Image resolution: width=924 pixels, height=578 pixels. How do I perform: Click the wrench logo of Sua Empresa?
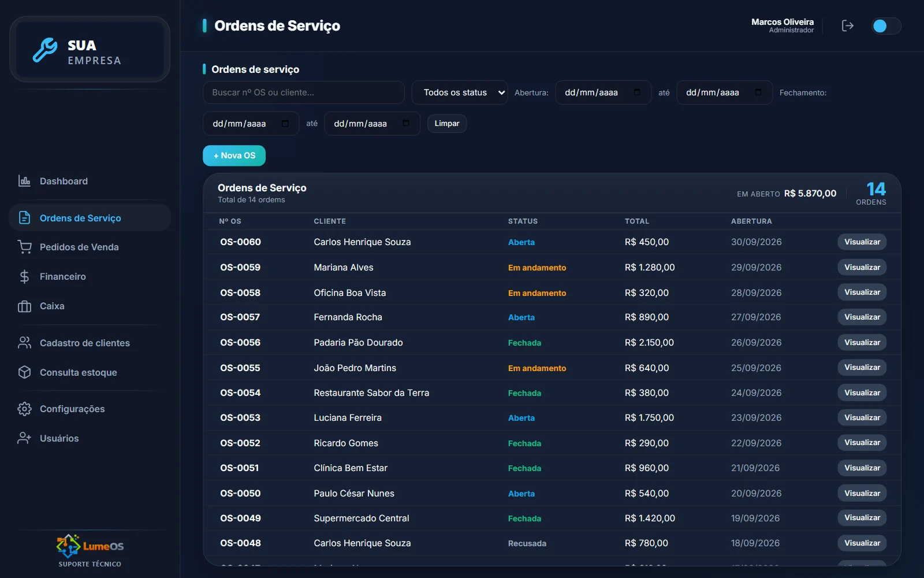click(44, 50)
